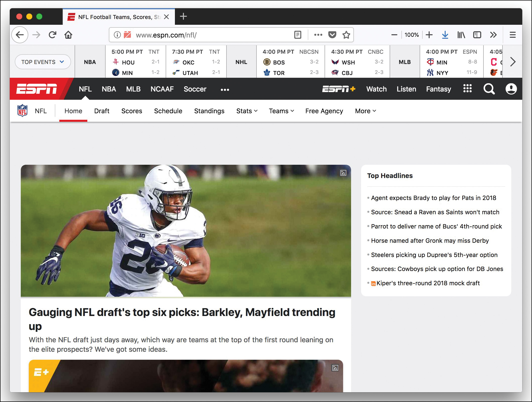Select NBA in the main navigation
The width and height of the screenshot is (532, 402).
[x=109, y=89]
